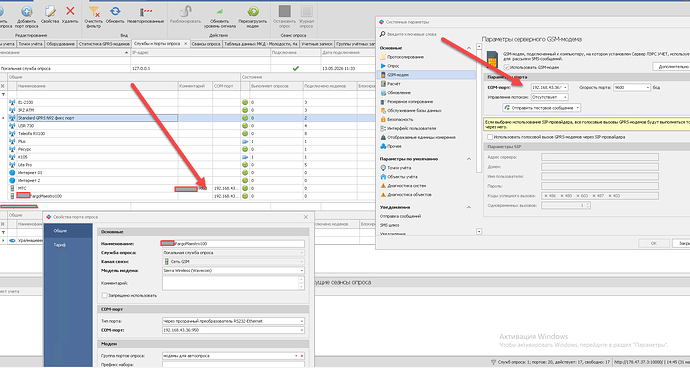Collapse the Уведомления sidebar group
690x368 pixels.
[x=469, y=207]
